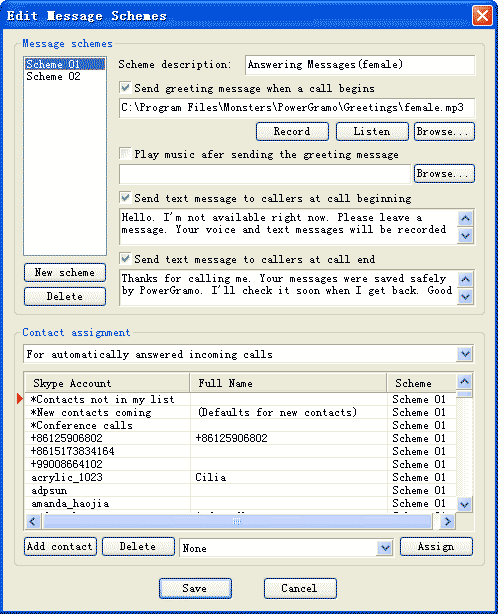Select the +99008664102 contact row
498x614 pixels.
(240, 464)
